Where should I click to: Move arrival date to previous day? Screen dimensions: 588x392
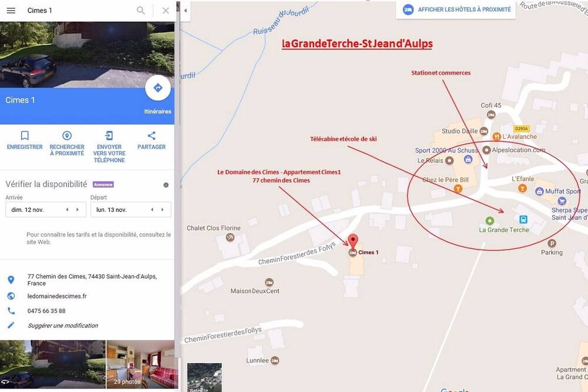coord(67,210)
